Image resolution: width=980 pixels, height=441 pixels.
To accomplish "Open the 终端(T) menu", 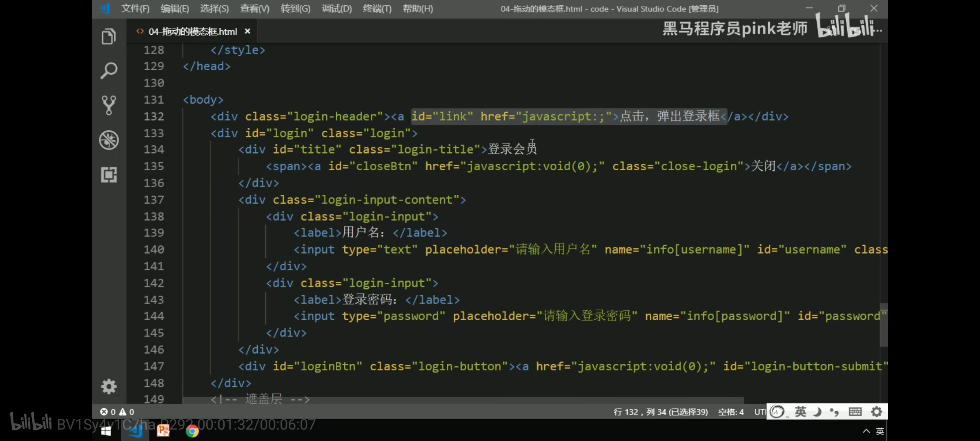I will click(x=377, y=9).
